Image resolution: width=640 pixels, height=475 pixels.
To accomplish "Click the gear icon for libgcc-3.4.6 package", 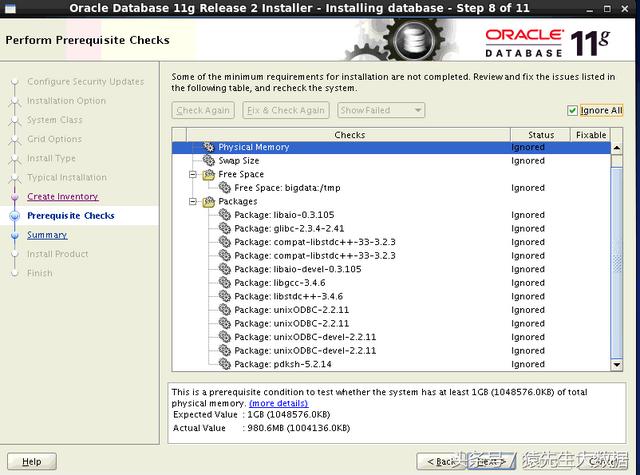I will (x=224, y=282).
